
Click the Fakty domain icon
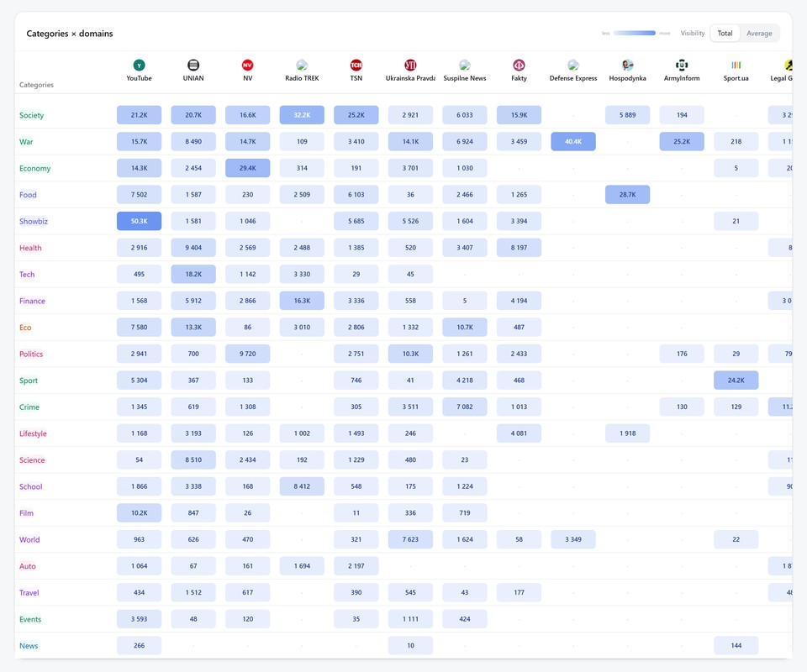click(519, 65)
